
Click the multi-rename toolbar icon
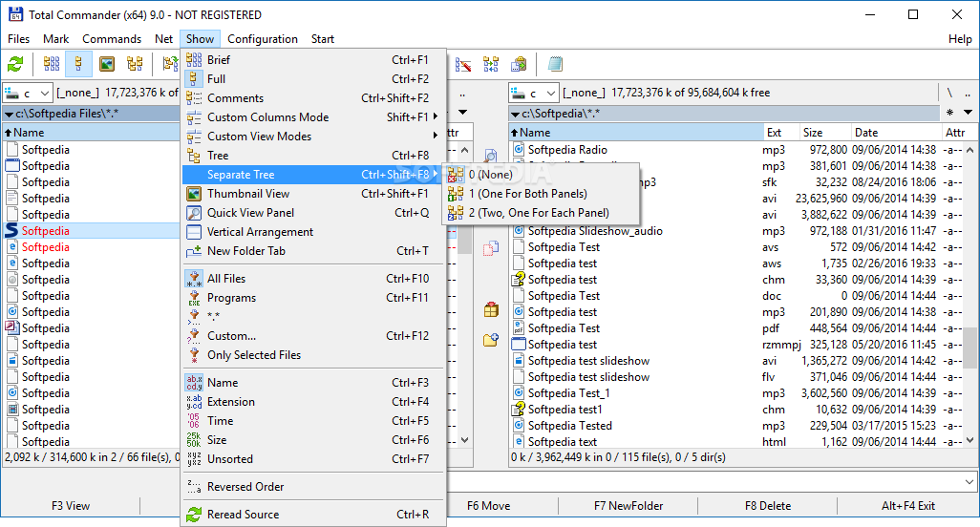click(463, 64)
